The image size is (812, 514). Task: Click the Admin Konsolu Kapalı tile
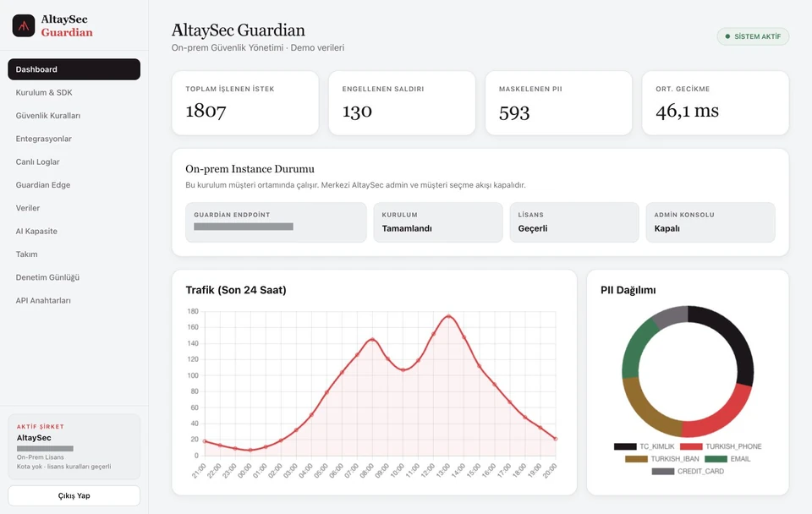710,222
